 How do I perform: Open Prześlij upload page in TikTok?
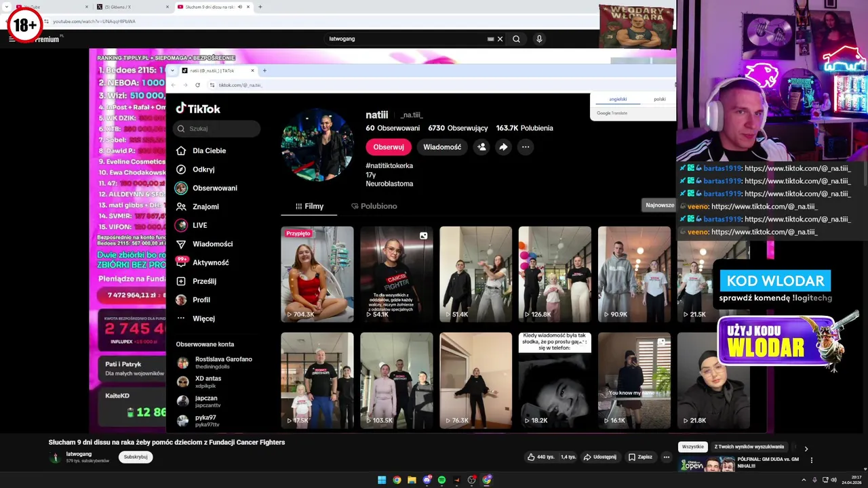pyautogui.click(x=196, y=281)
